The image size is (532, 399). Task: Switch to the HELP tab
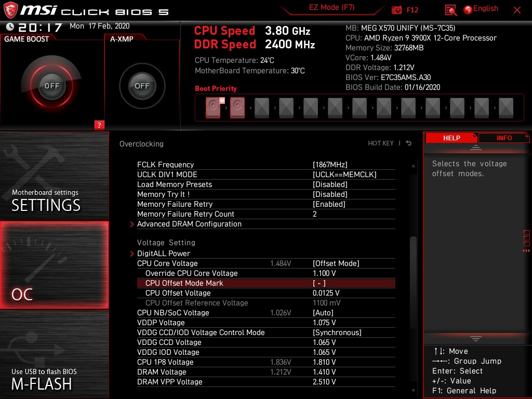[x=451, y=138]
